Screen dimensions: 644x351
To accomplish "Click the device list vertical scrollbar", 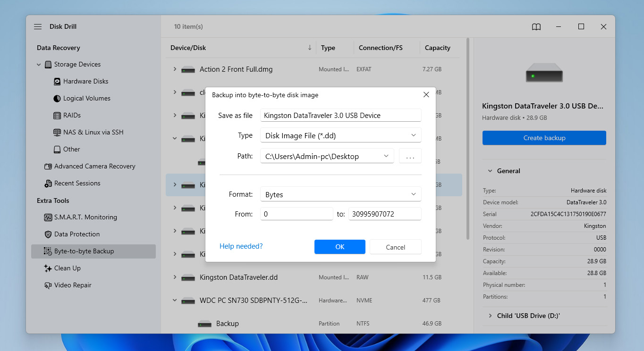I will tap(467, 139).
